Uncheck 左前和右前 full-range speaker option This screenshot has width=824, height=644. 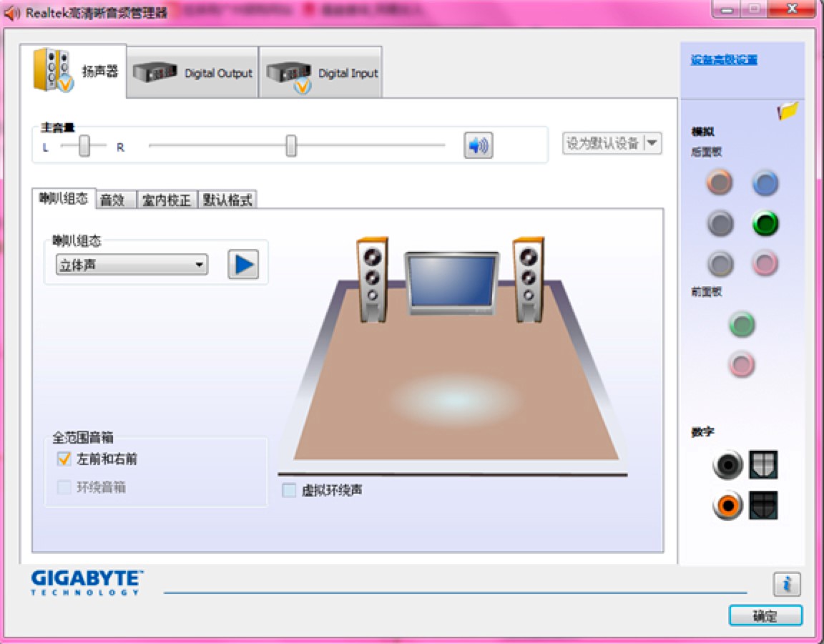[62, 460]
